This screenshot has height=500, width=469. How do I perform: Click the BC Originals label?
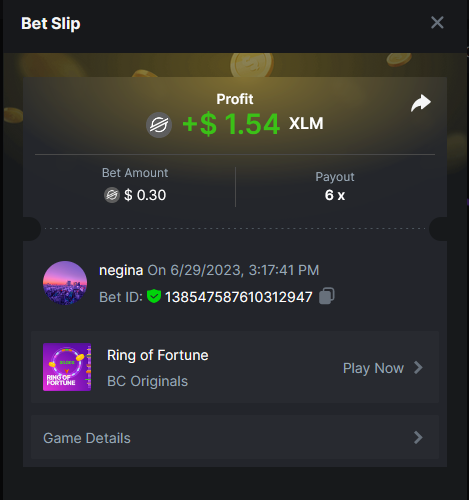[x=147, y=381]
